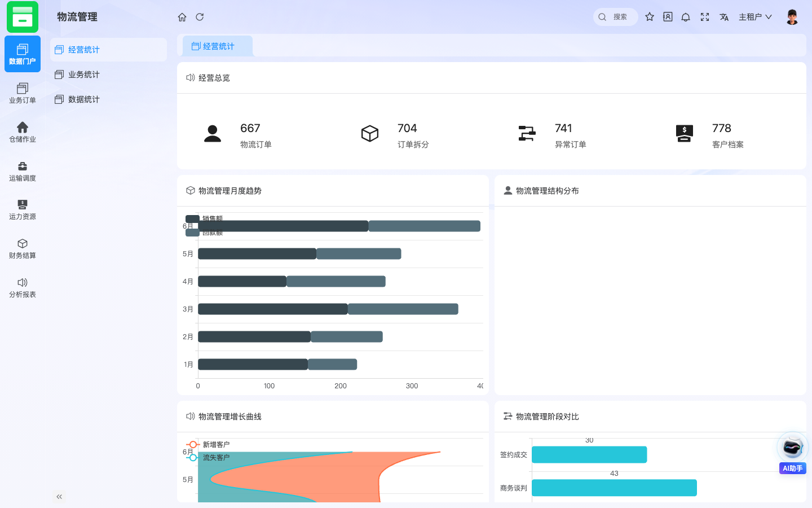The height and width of the screenshot is (508, 812).
Task: Refresh the page with the reload icon
Action: click(200, 17)
